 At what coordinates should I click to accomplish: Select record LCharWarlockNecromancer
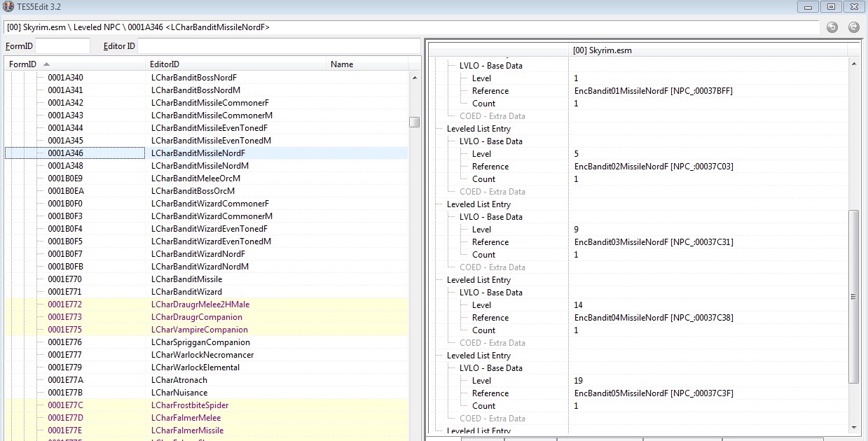(206, 355)
